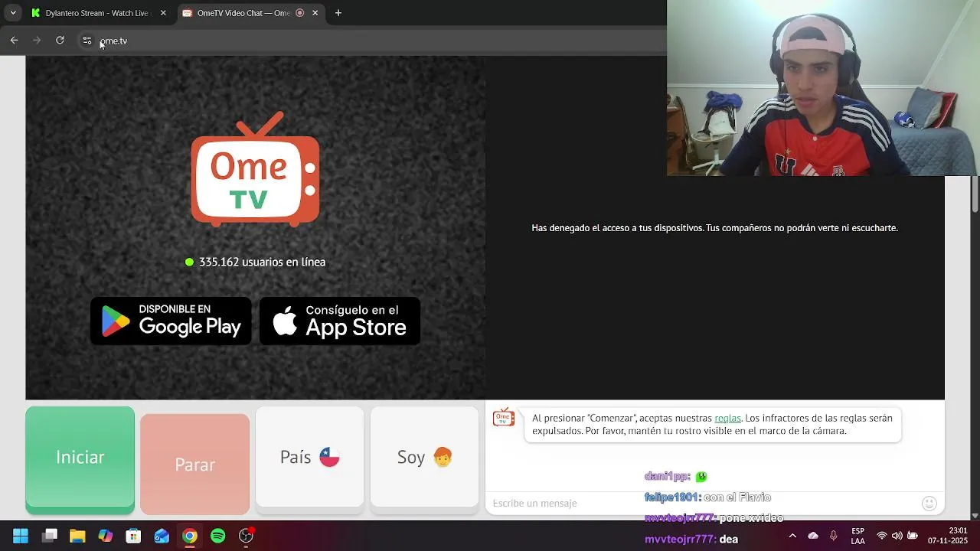Click the microphone tray icon

834,536
